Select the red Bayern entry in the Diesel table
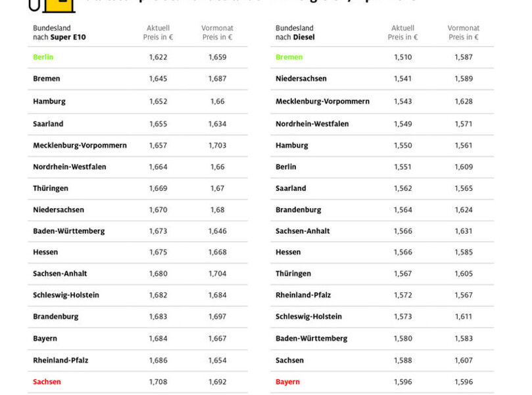Screen dimensions: 532x395 pos(287,382)
